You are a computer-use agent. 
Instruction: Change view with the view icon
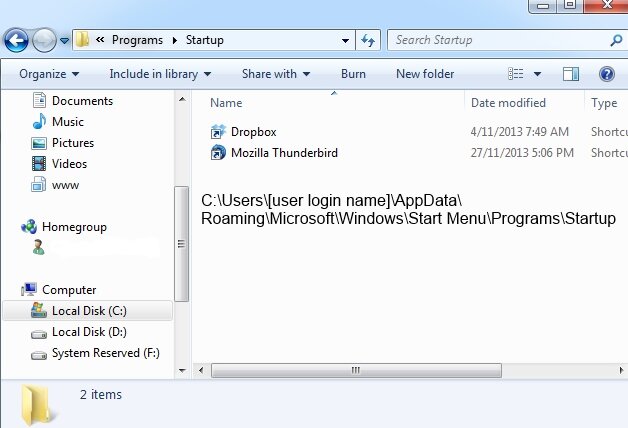tap(515, 74)
